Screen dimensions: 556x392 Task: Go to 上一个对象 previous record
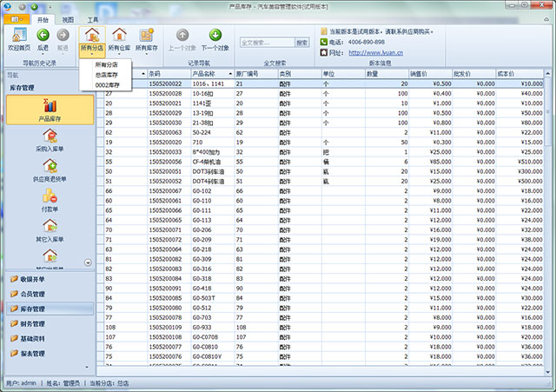(182, 40)
